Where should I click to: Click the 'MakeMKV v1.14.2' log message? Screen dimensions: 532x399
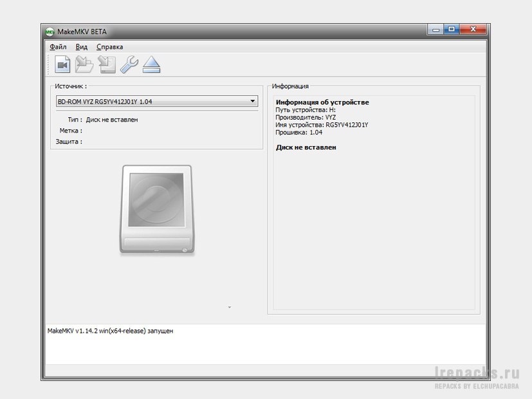pyautogui.click(x=110, y=331)
